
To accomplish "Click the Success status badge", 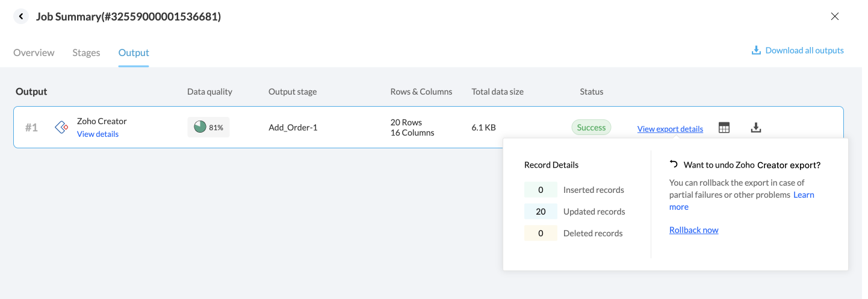I will (591, 127).
